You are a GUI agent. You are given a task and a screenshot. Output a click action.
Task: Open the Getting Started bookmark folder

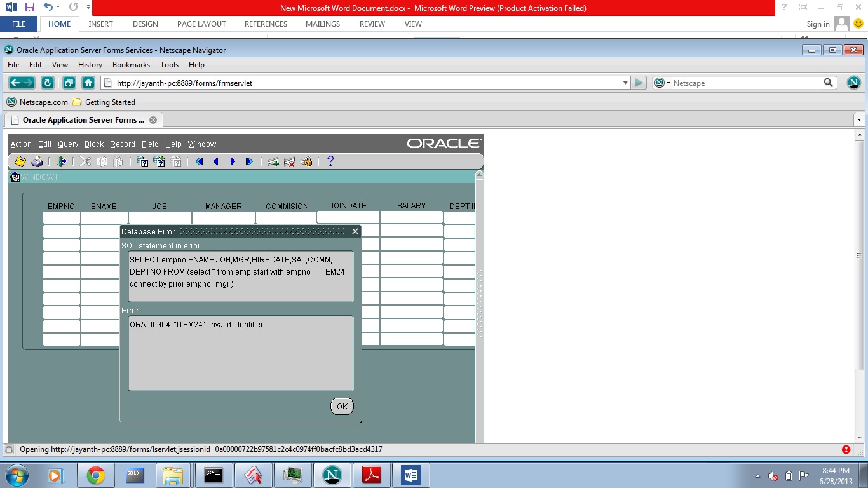104,102
